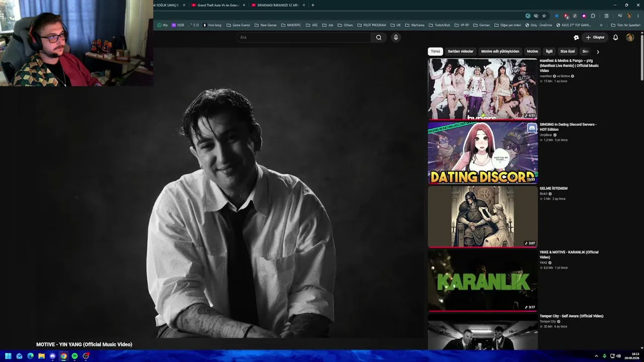Open File Explorer from the taskbar
The height and width of the screenshot is (362, 644).
(41, 356)
